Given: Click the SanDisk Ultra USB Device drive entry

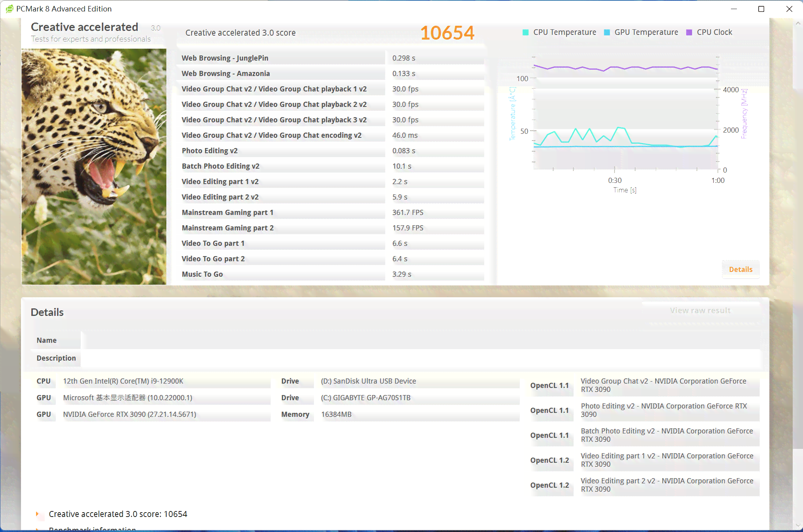Looking at the screenshot, I should (368, 381).
